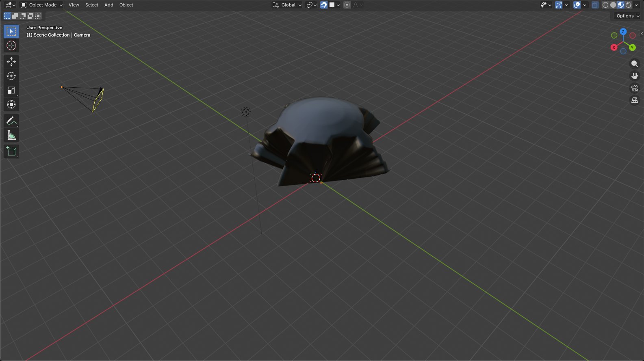Pick the Annotate pencil tool
The image size is (644, 361).
click(11, 121)
